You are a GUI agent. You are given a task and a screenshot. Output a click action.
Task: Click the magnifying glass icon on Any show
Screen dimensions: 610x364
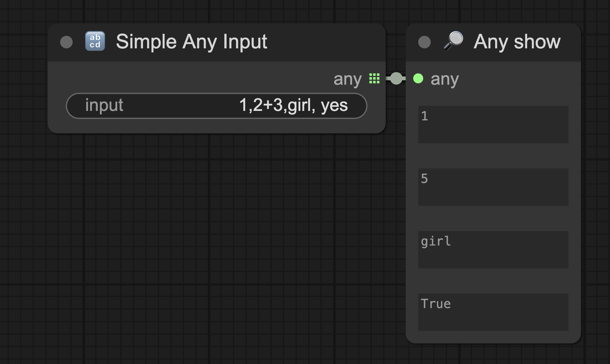point(453,41)
